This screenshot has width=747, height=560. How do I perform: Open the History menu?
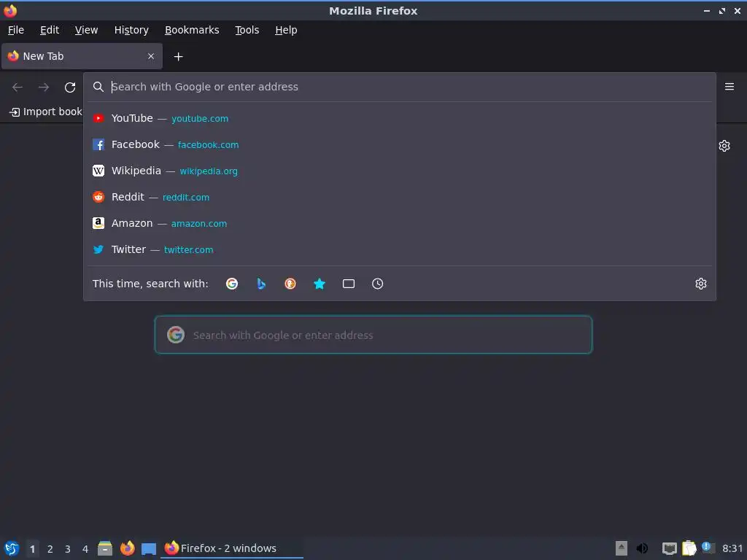pos(131,30)
